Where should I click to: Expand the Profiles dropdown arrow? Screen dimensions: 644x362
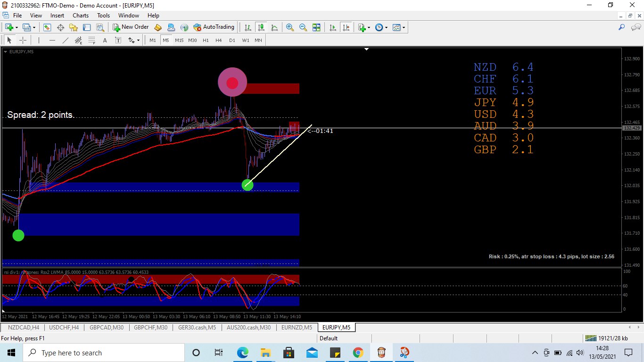[x=34, y=27]
